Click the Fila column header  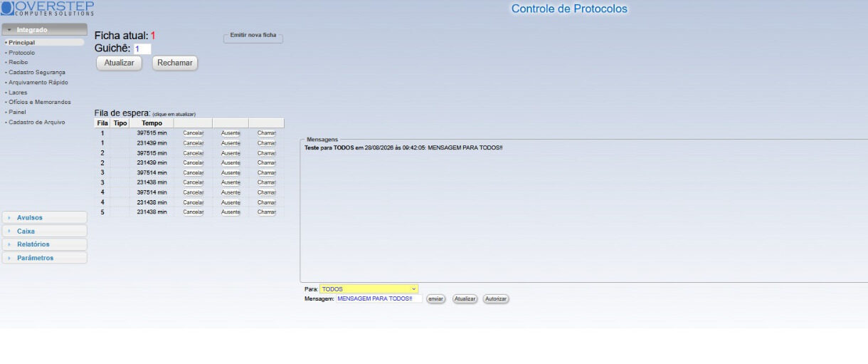pos(102,123)
